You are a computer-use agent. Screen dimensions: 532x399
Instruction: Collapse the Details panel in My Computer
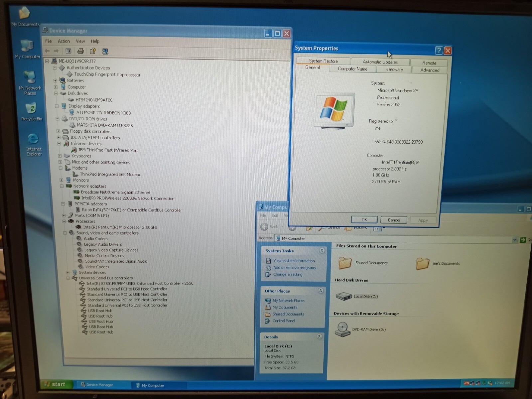tap(319, 336)
